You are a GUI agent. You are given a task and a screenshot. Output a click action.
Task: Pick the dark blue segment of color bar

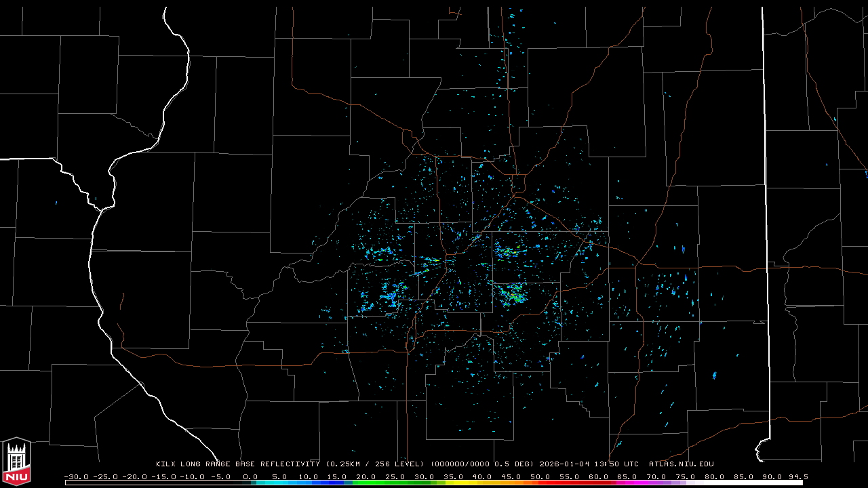336,483
